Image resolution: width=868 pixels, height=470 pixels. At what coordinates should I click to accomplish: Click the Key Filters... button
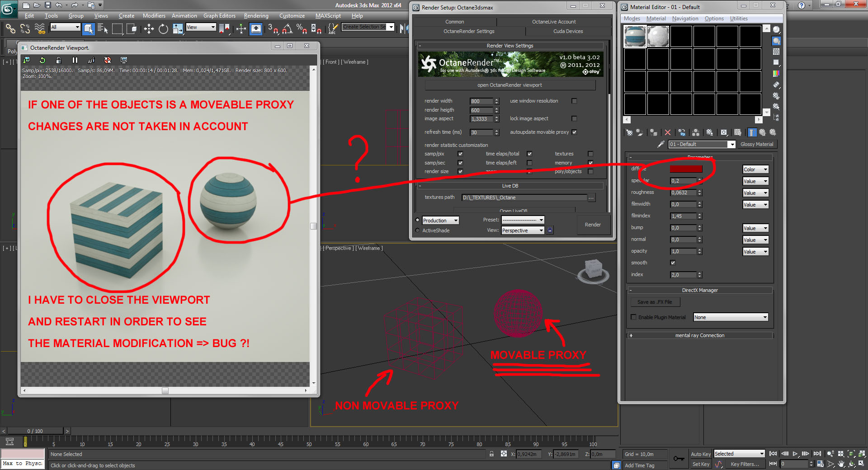(x=745, y=464)
